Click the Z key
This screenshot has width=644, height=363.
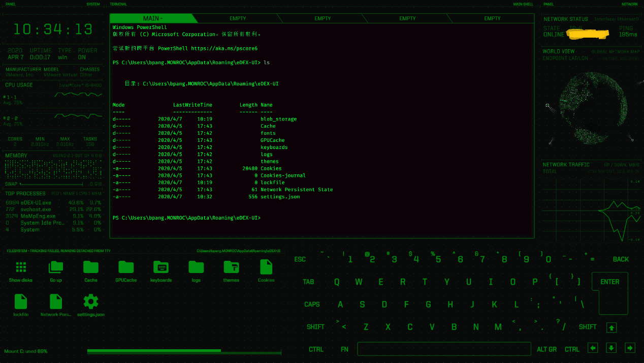(x=366, y=327)
